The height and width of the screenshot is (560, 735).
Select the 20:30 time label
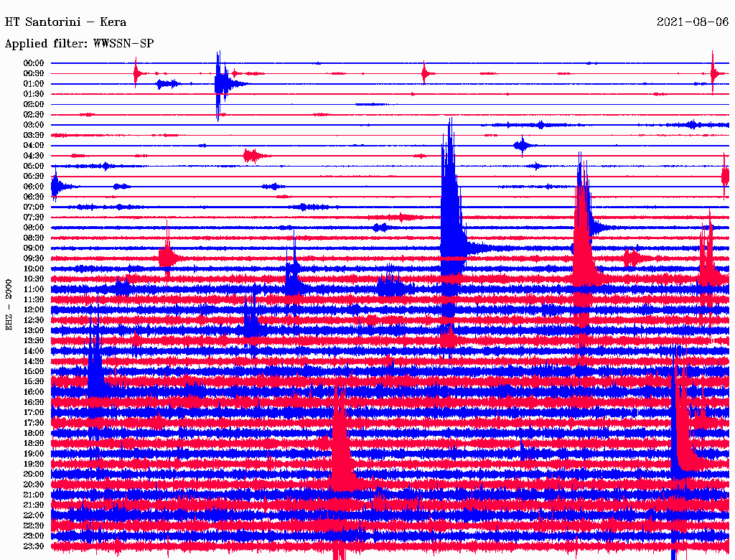34,485
